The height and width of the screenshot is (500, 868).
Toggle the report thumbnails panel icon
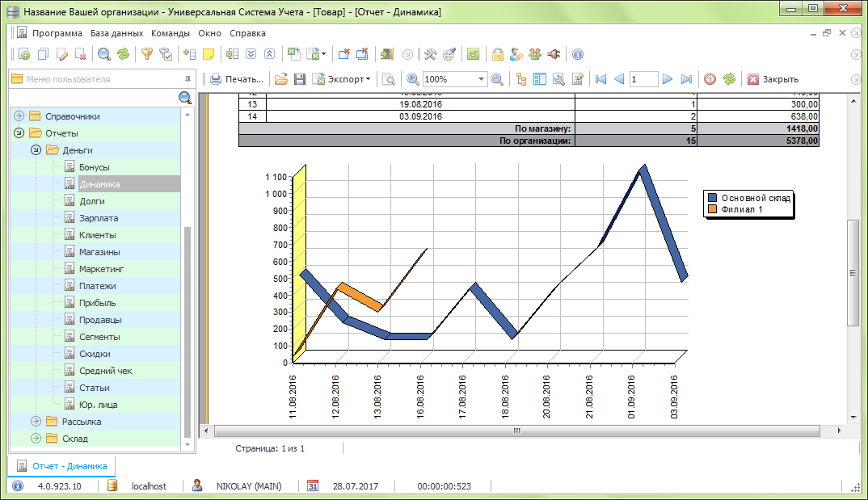click(x=540, y=79)
